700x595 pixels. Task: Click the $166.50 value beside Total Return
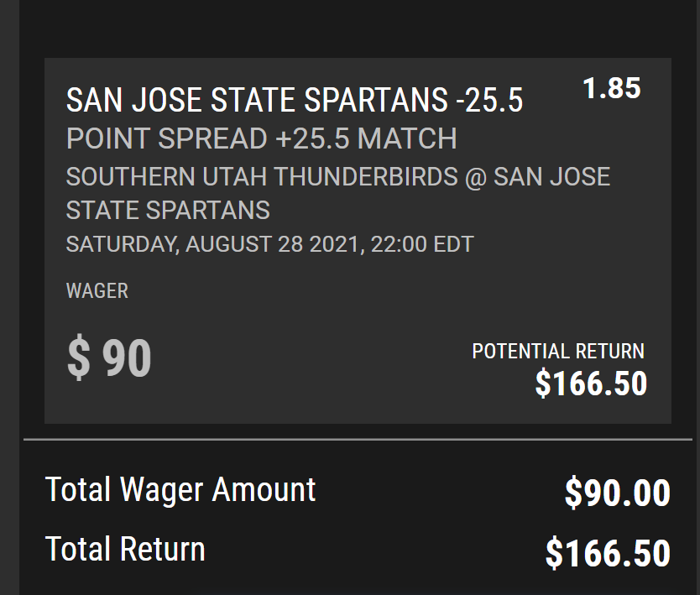(608, 553)
